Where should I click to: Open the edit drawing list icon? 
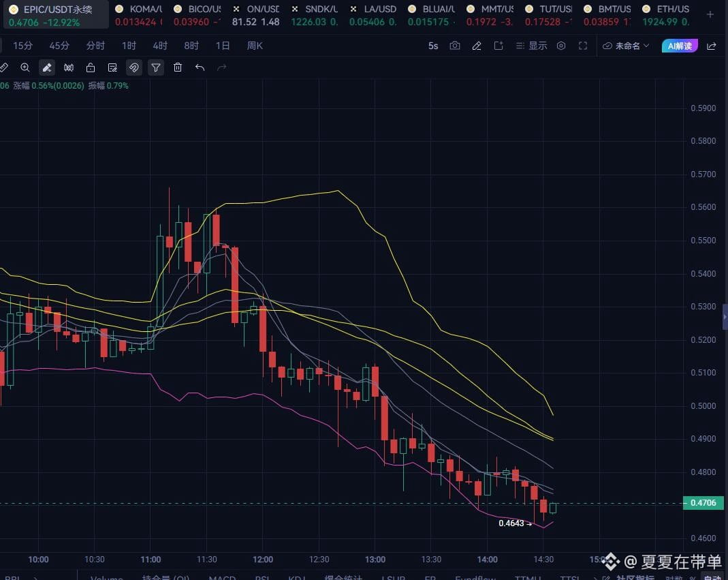tap(112, 68)
